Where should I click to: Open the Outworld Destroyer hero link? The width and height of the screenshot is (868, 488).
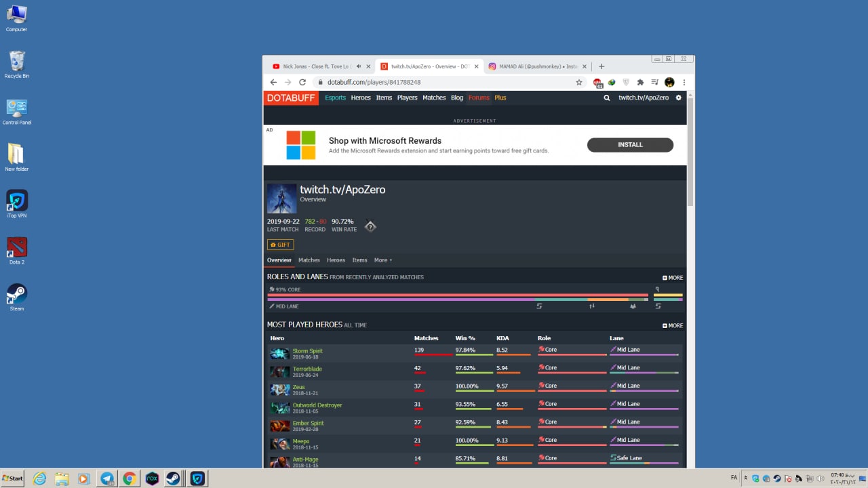click(x=317, y=405)
